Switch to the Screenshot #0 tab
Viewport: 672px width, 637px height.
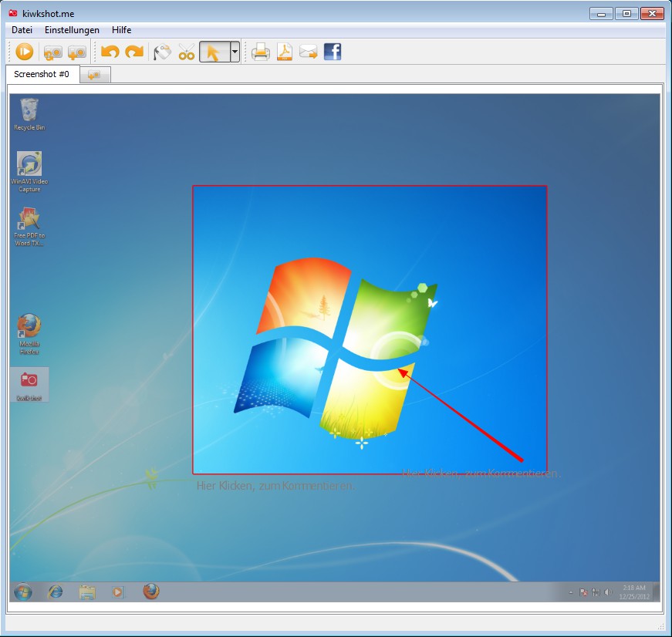coord(42,74)
